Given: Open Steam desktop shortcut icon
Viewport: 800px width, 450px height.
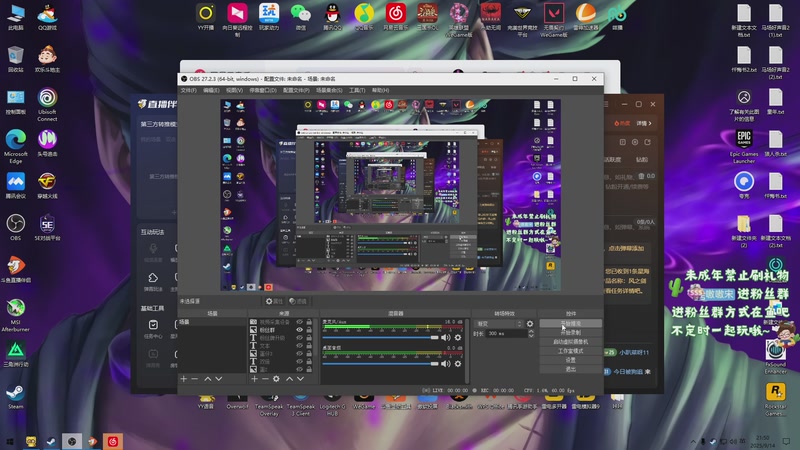Looking at the screenshot, I should [x=16, y=396].
